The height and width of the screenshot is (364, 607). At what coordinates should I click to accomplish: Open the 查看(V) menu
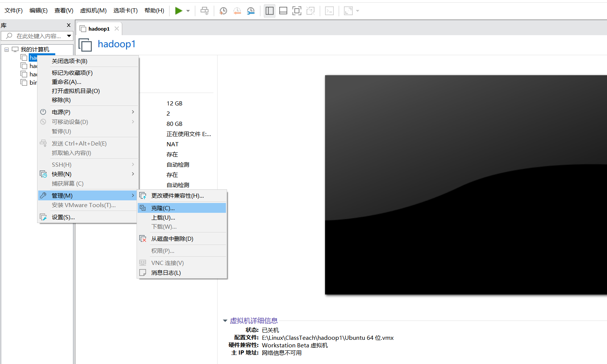64,11
